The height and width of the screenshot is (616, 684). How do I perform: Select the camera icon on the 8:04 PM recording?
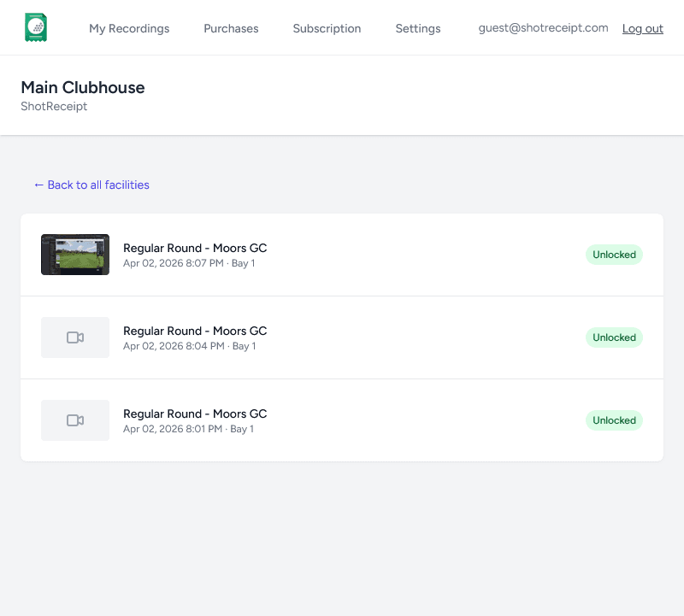(75, 337)
